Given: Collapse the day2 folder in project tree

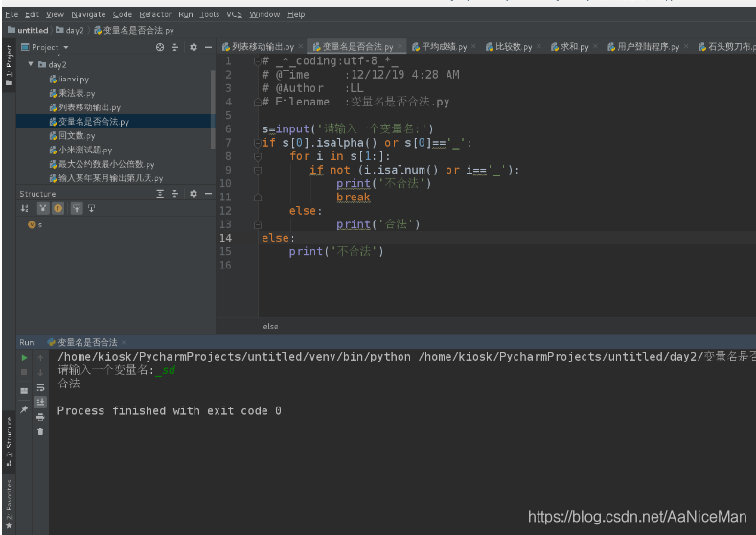Looking at the screenshot, I should tap(31, 64).
